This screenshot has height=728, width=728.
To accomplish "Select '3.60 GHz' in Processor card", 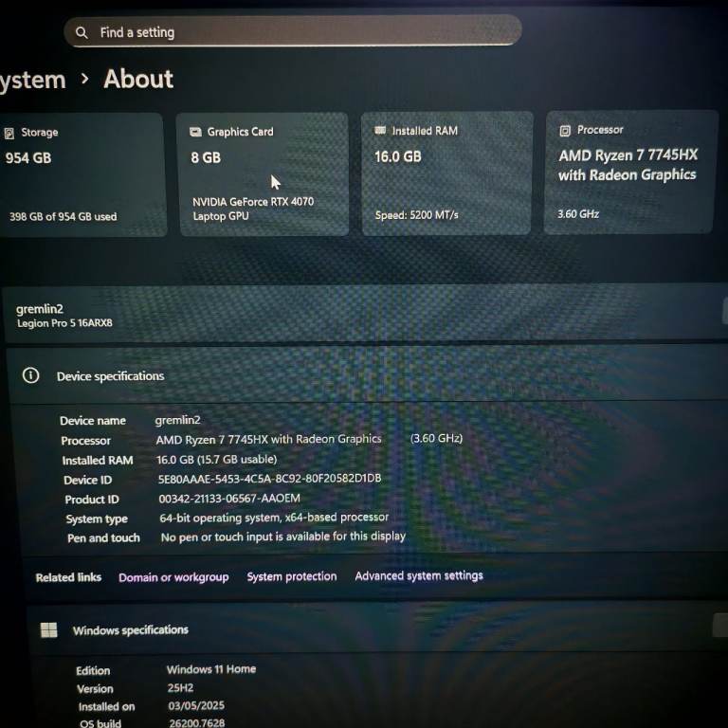I will pyautogui.click(x=578, y=214).
